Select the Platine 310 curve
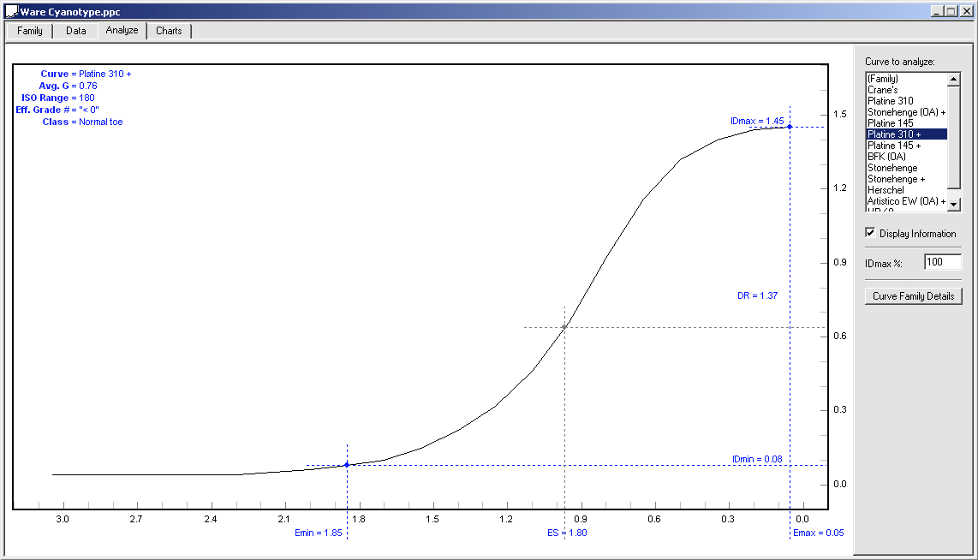978x560 pixels. (x=890, y=101)
